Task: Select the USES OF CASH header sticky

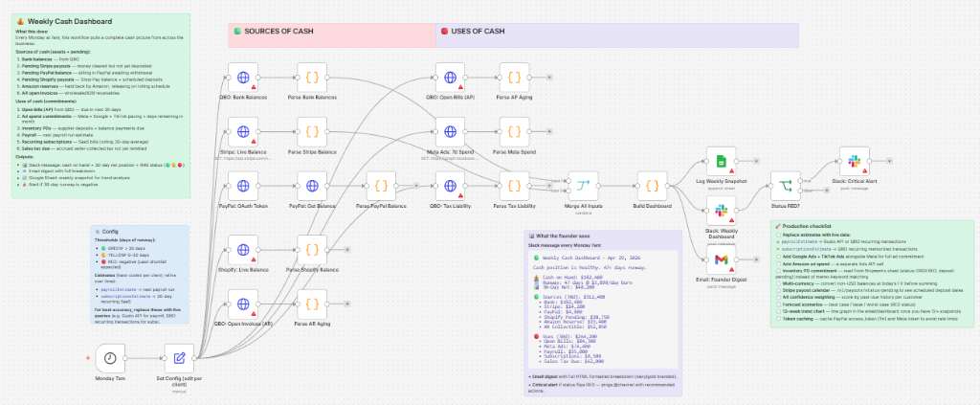Action: [x=617, y=35]
